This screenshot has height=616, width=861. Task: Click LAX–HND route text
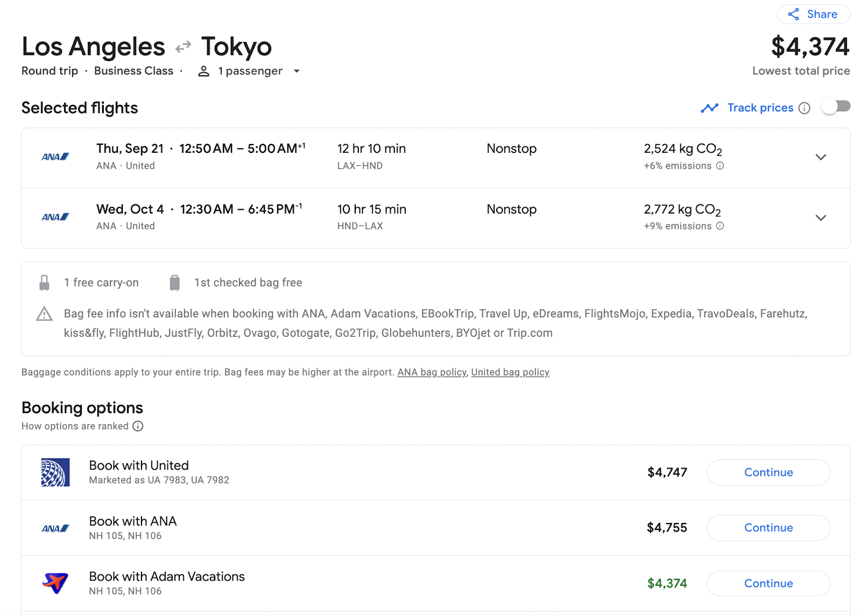click(360, 166)
